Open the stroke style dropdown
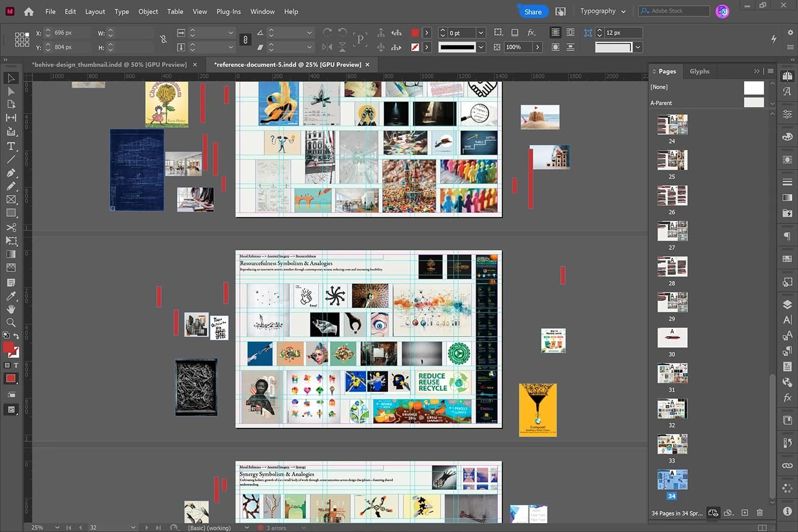Viewport: 798px width, 532px height. (x=481, y=47)
